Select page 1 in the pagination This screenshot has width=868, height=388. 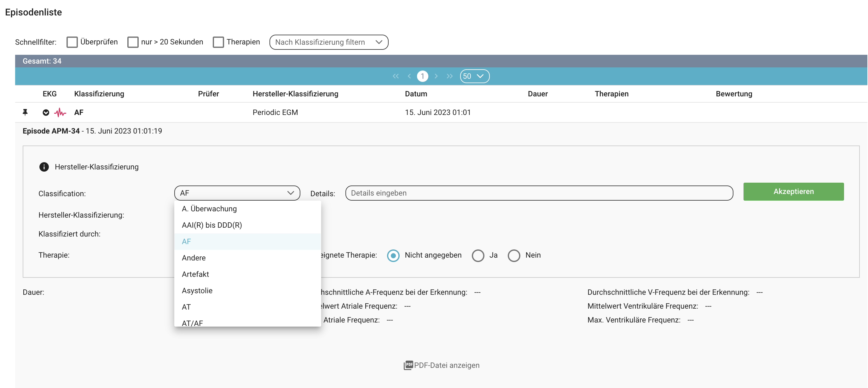[x=423, y=76]
